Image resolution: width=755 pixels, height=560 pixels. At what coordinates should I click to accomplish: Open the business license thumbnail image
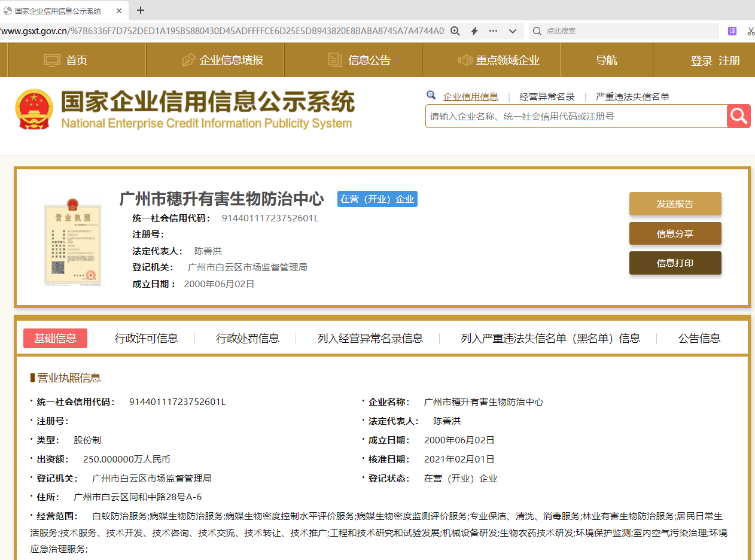tap(73, 242)
